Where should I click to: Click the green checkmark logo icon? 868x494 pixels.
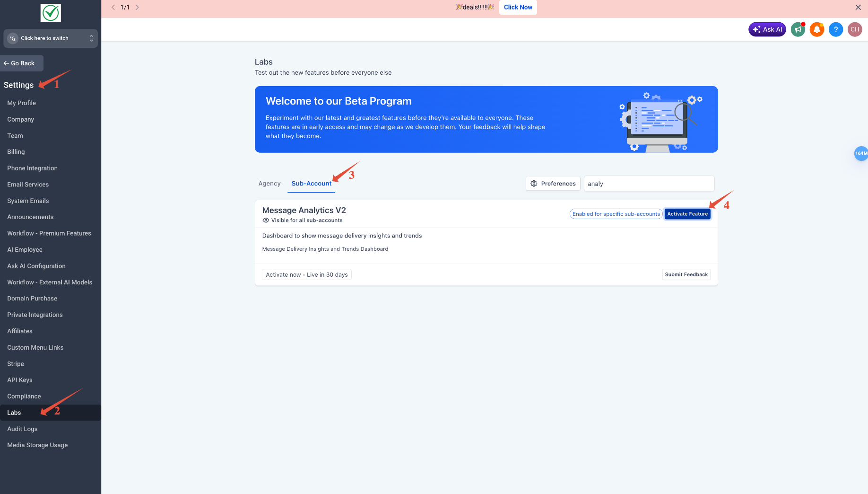[x=51, y=13]
